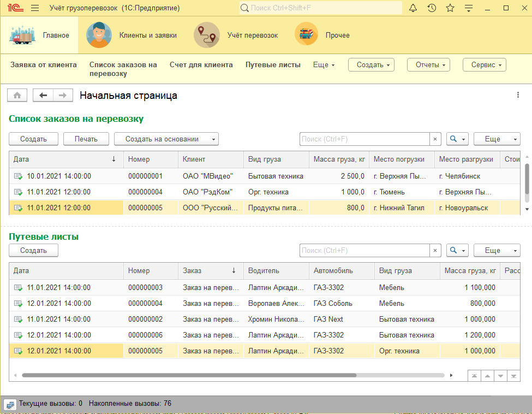532x414 pixels.
Task: Expand the Отчеты dropdown
Action: [x=428, y=65]
